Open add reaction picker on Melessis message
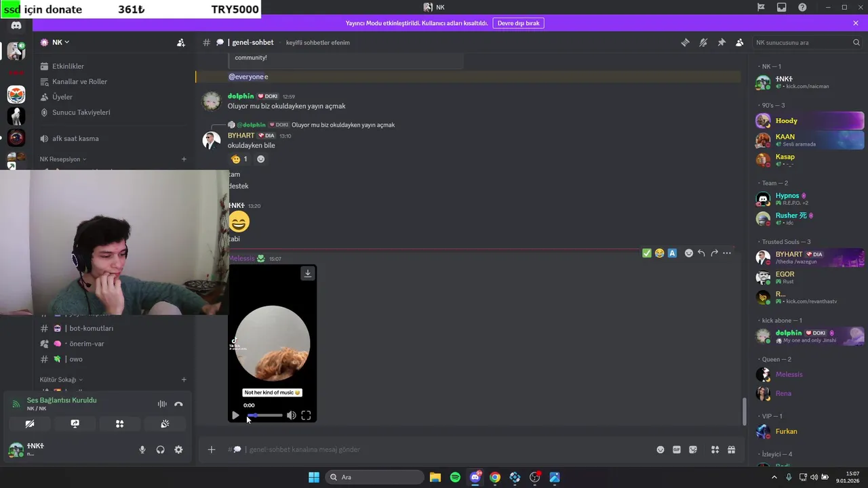This screenshot has height=488, width=868. (x=688, y=253)
